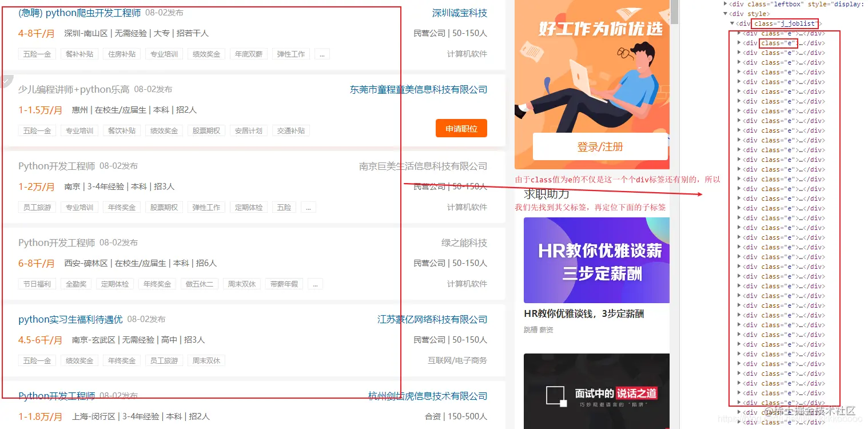This screenshot has height=429, width=868.
Task: Open the 面试中的说话之道 video thumbnail
Action: (x=596, y=391)
